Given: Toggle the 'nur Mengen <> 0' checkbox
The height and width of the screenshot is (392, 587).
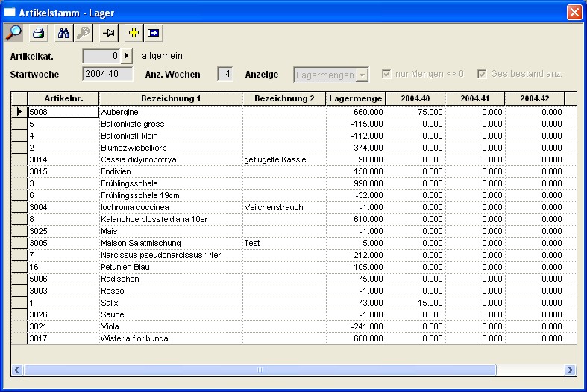Looking at the screenshot, I should pyautogui.click(x=386, y=74).
